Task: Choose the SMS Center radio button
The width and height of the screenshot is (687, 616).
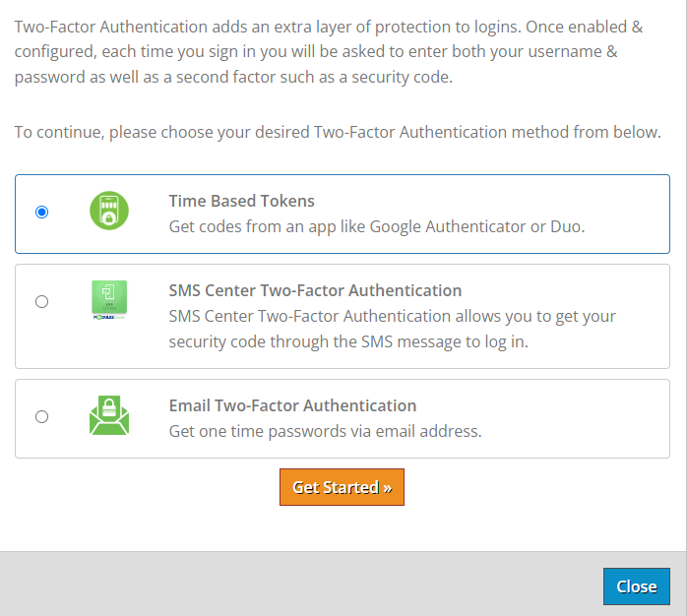Action: (41, 301)
